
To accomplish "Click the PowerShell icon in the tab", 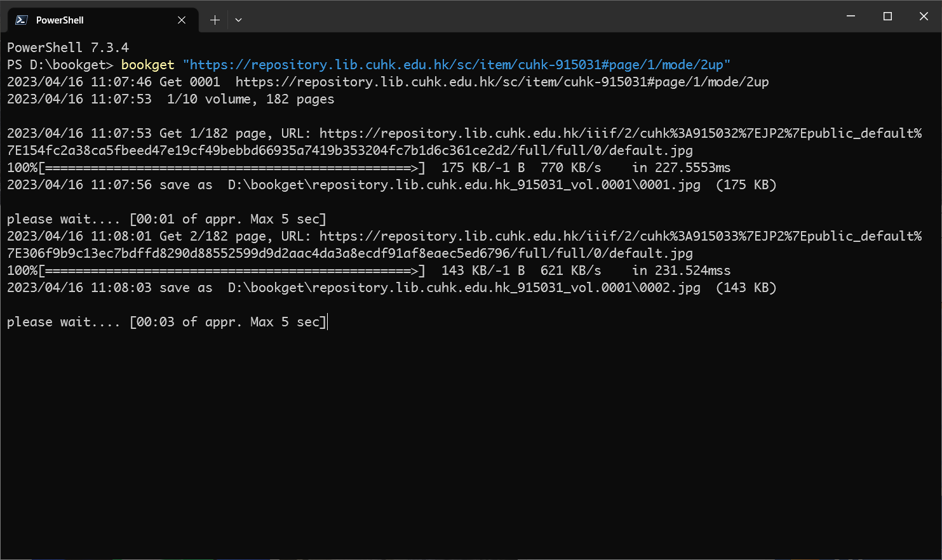I will pos(22,20).
